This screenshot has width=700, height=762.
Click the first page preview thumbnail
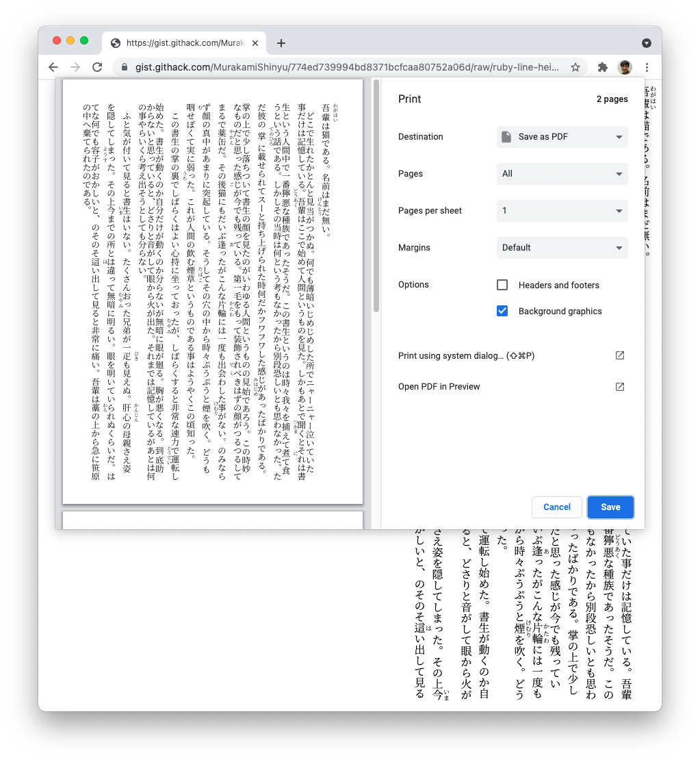213,292
